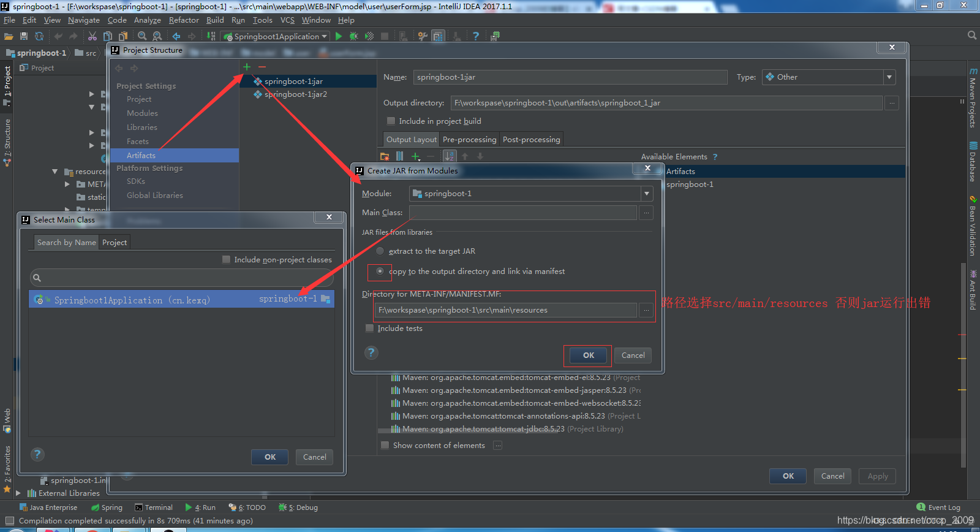Screen dimensions: 980x532
Task: Open Terminal tool window at bottom
Action: (x=154, y=507)
